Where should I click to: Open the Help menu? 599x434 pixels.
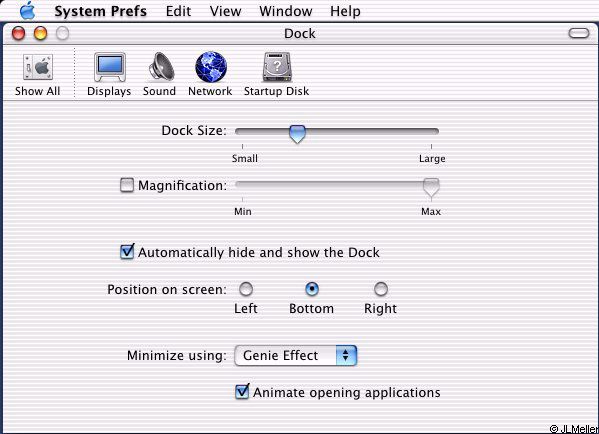(x=345, y=11)
